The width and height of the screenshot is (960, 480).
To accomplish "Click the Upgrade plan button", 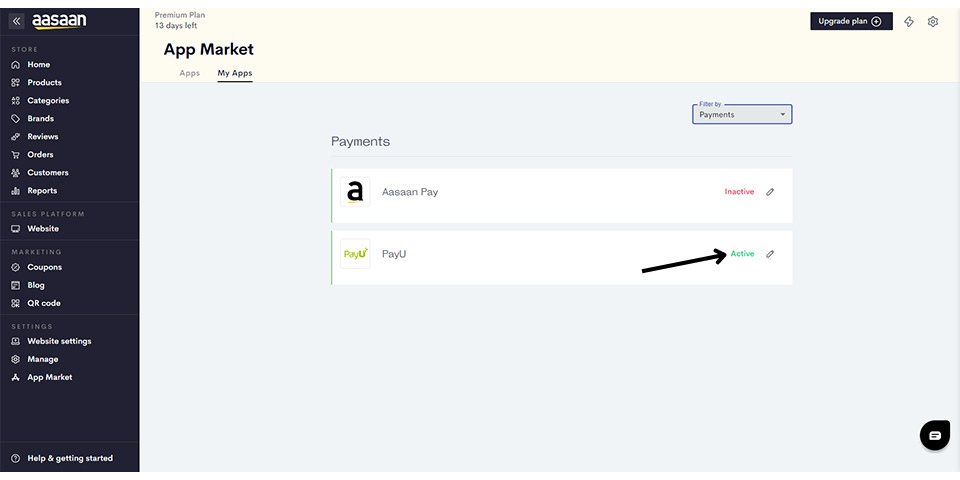I will coord(850,21).
